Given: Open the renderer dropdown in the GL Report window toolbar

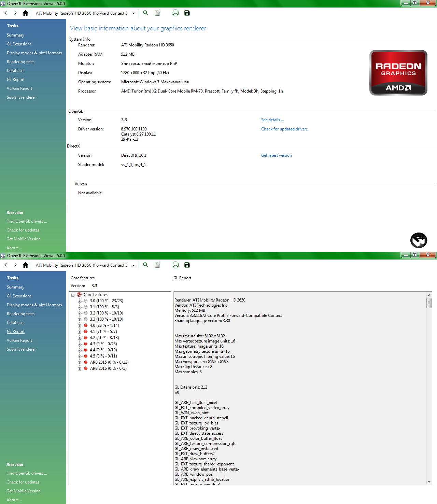Looking at the screenshot, I should 133,265.
